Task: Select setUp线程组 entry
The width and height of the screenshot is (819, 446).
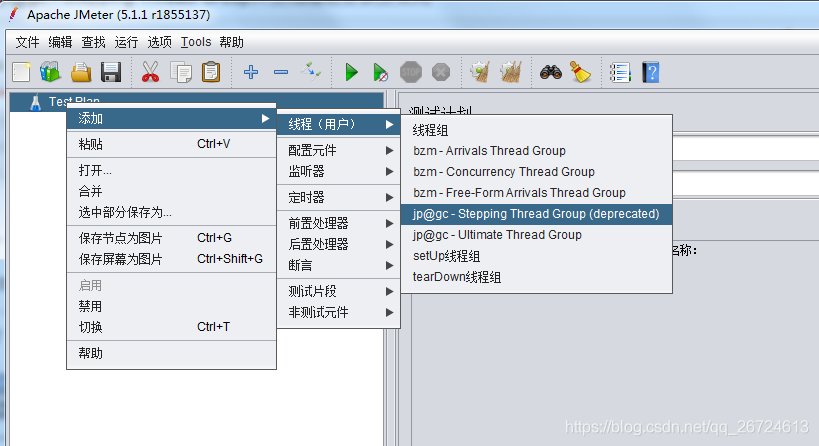Action: 536,256
